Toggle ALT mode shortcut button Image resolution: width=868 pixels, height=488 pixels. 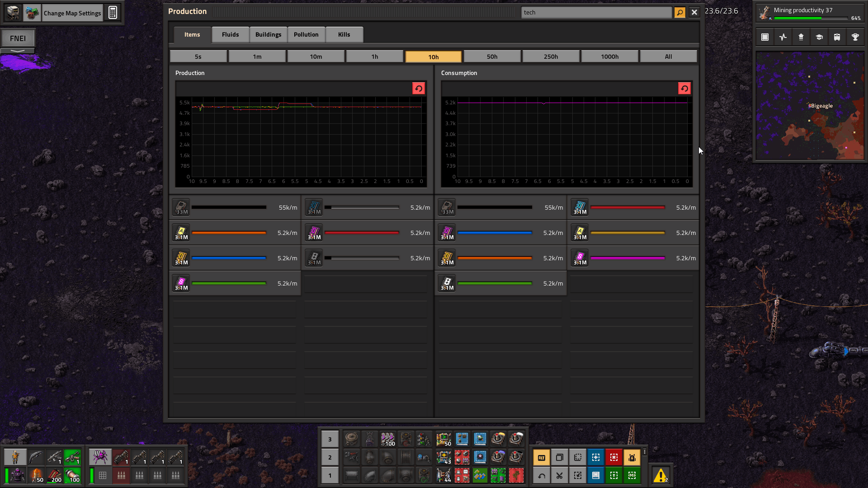(x=541, y=457)
